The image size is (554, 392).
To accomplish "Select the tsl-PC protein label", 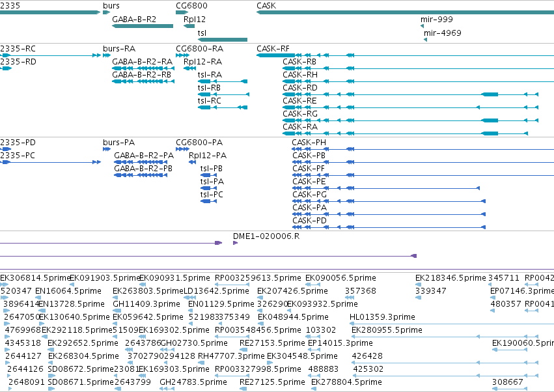I will (x=212, y=195).
